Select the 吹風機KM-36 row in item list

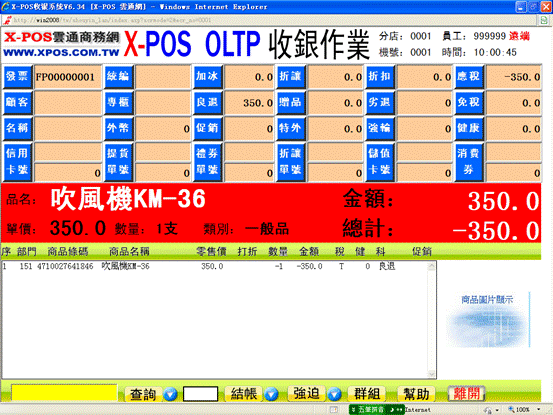pyautogui.click(x=215, y=266)
